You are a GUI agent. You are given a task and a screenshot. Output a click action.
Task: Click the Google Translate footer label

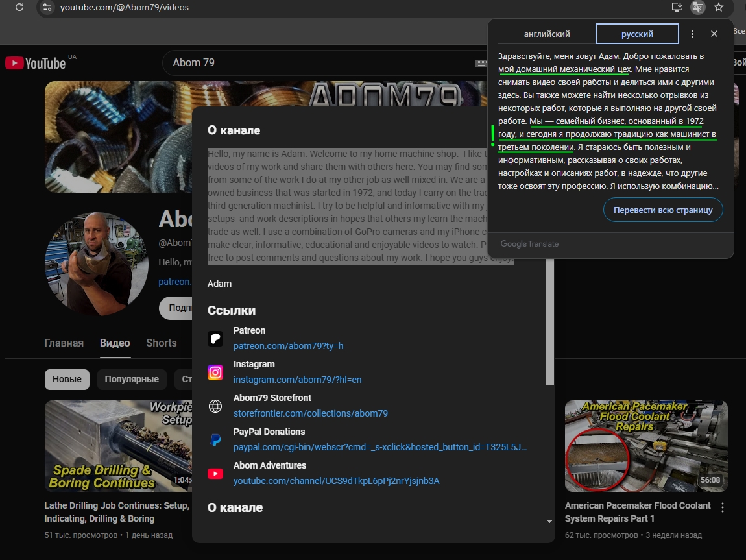pyautogui.click(x=529, y=243)
